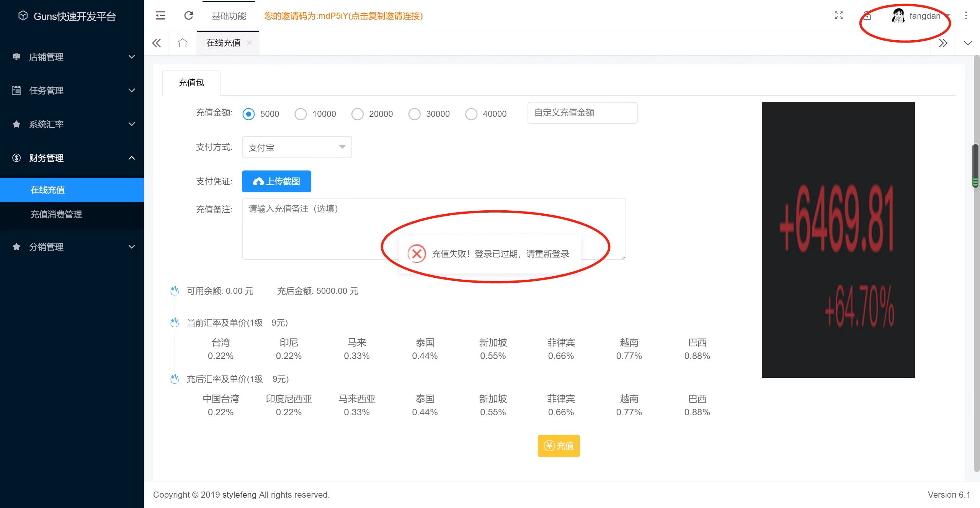
Task: Collapse the sidebar with the menu icon
Action: [x=160, y=16]
